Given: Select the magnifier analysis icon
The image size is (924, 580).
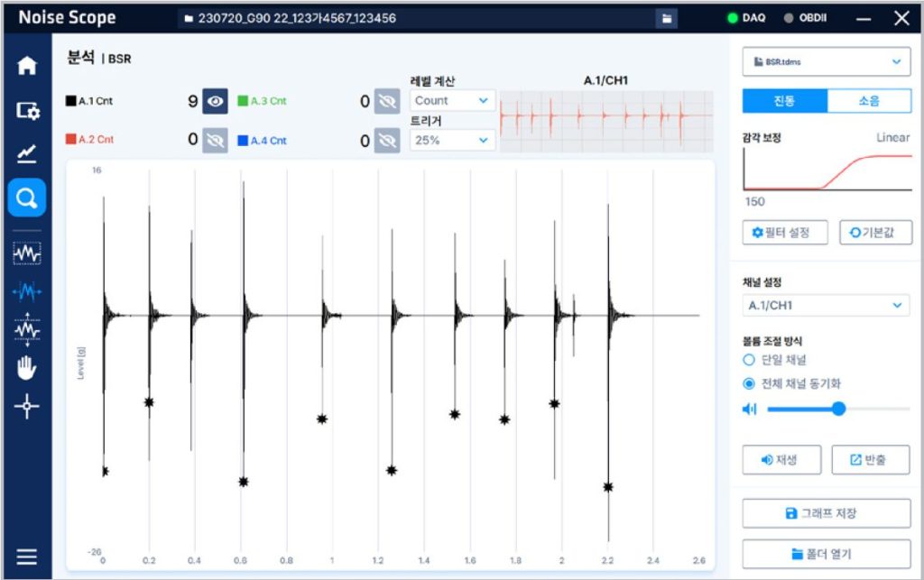Looking at the screenshot, I should (x=27, y=198).
